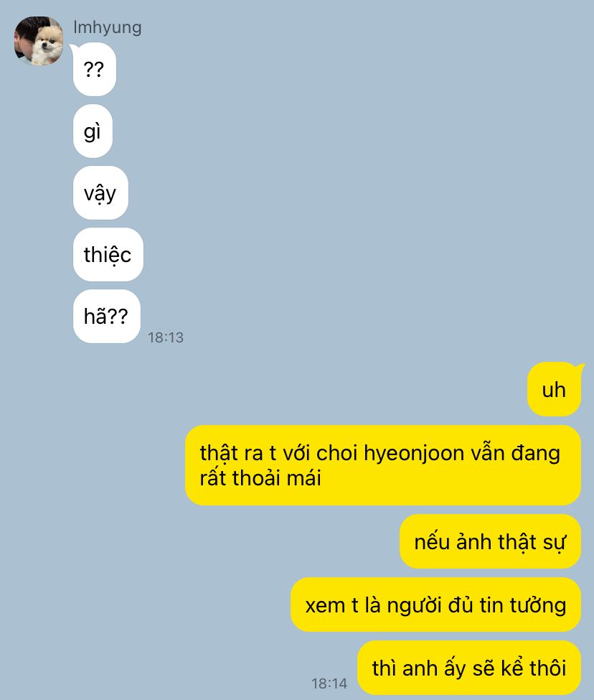
Task: Tap the 'thì anh ấy sẽ kể thôi' bubble
Action: [x=469, y=668]
